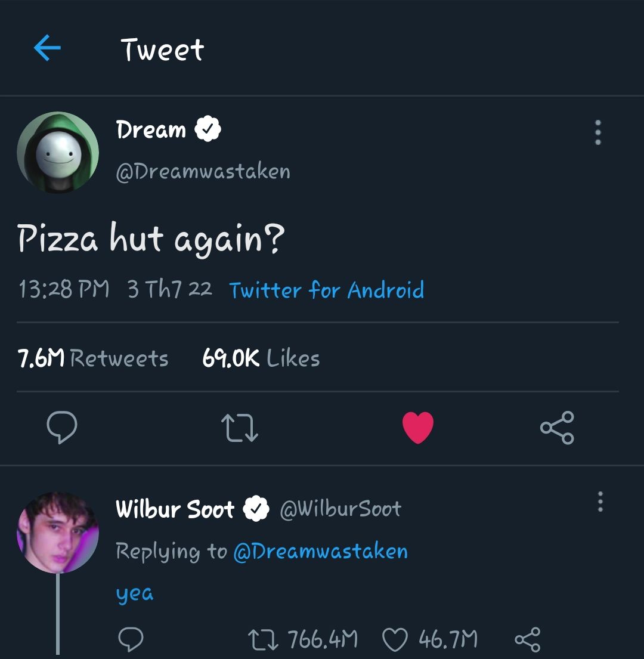Viewport: 644px width, 659px height.
Task: Open more options on Wilbur Soot's reply
Action: 600,502
